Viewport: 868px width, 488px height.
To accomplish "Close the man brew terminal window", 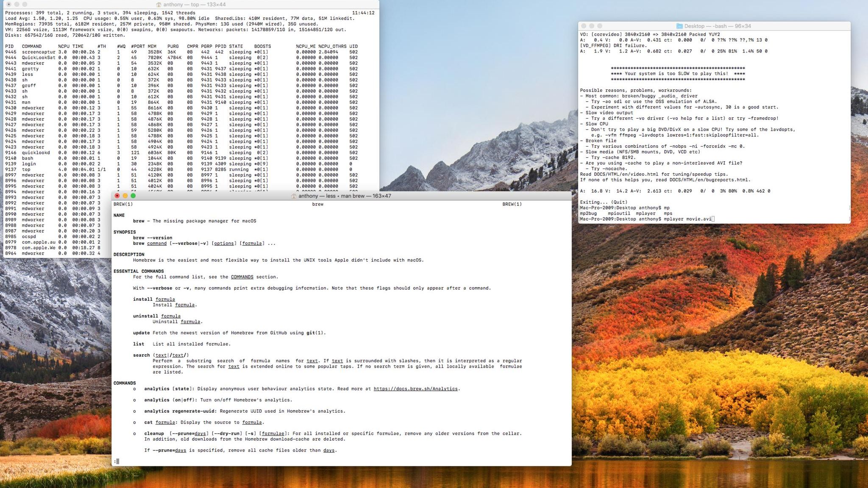I will click(117, 196).
